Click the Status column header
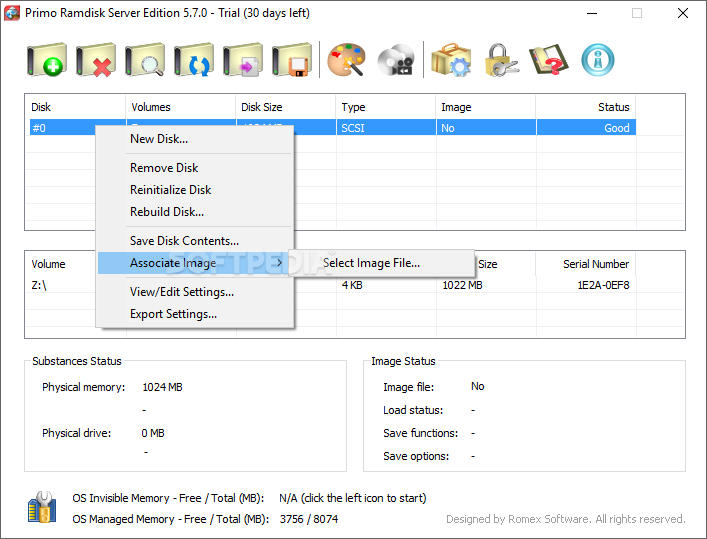 pos(586,107)
